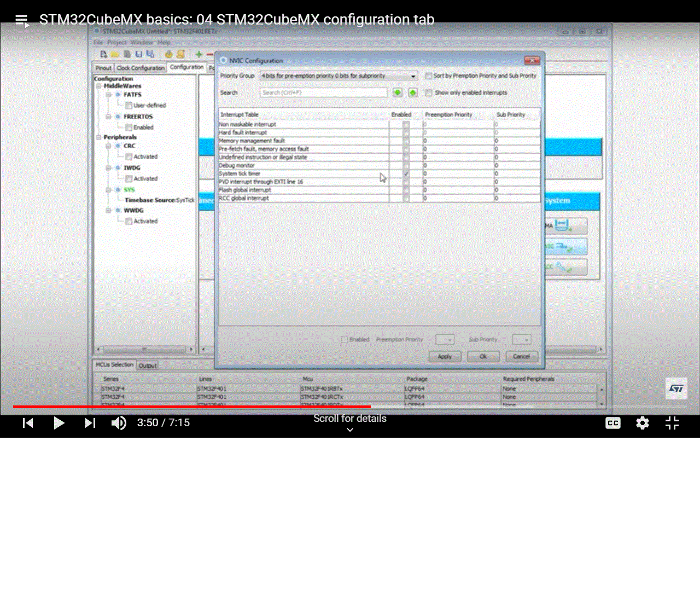
Task: Collapse the SYS tree node
Action: point(109,190)
